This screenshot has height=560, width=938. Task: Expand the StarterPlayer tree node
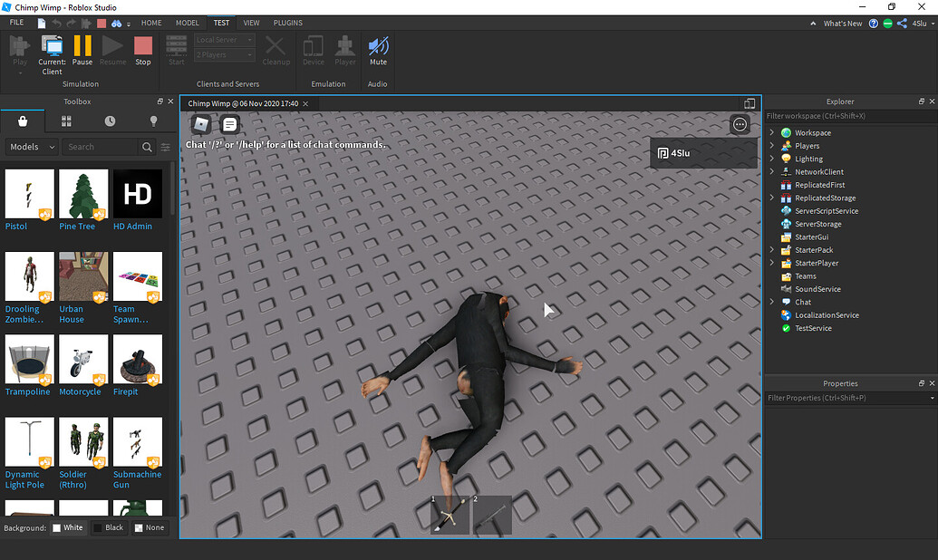(771, 264)
